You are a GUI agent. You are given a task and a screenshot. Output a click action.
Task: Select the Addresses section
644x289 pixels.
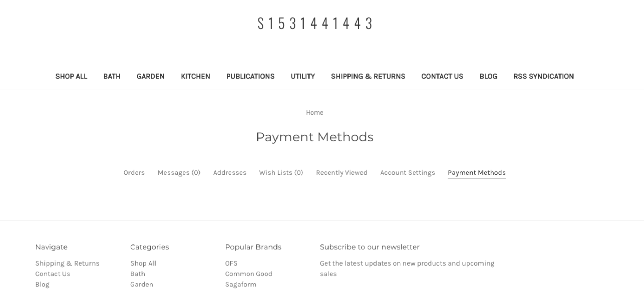tap(229, 172)
